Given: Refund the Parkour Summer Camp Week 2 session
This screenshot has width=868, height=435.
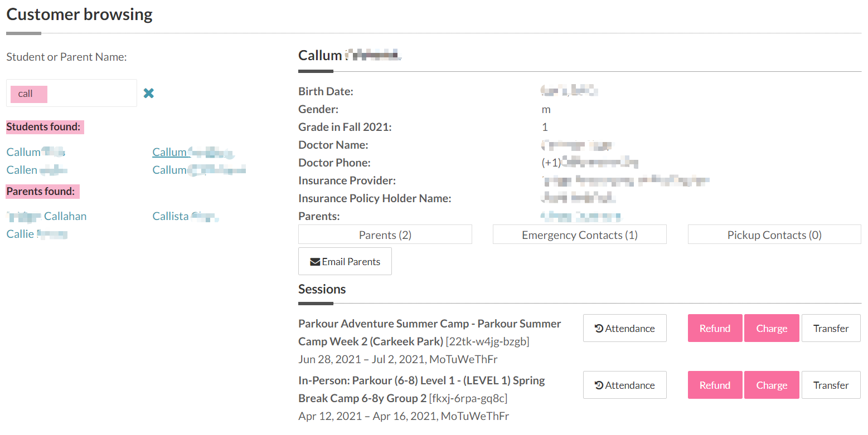Looking at the screenshot, I should point(715,329).
